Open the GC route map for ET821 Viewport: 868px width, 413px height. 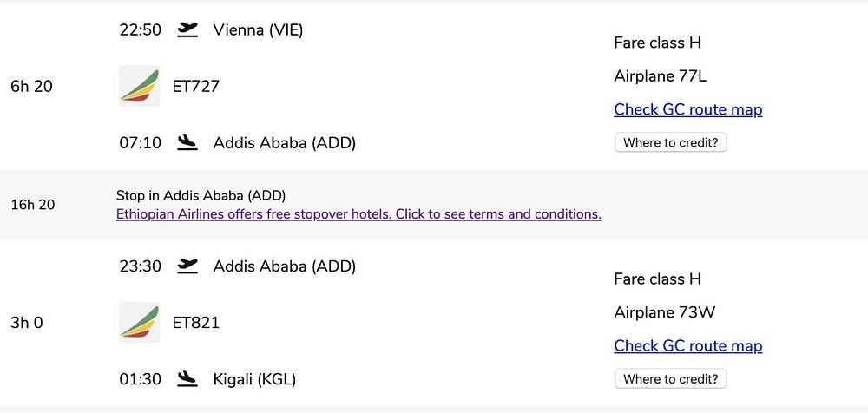pos(687,346)
